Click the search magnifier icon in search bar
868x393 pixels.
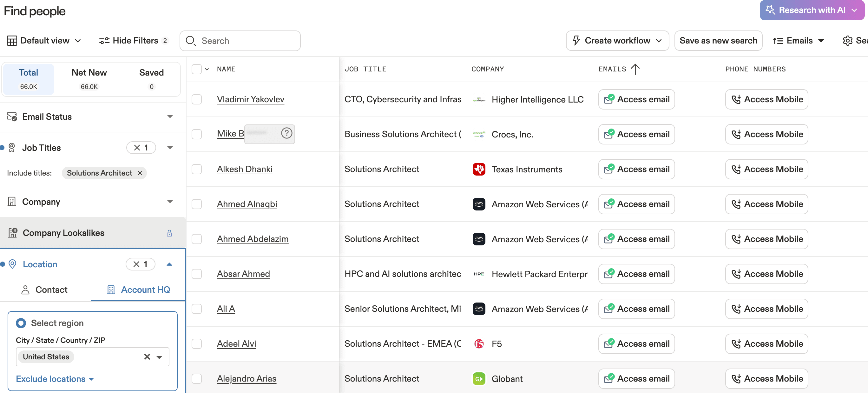click(191, 41)
